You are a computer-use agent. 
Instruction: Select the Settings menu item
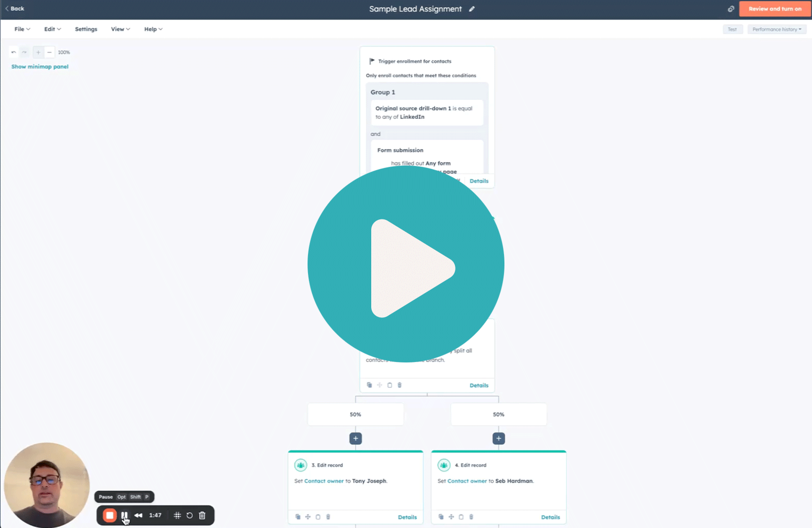pos(86,29)
